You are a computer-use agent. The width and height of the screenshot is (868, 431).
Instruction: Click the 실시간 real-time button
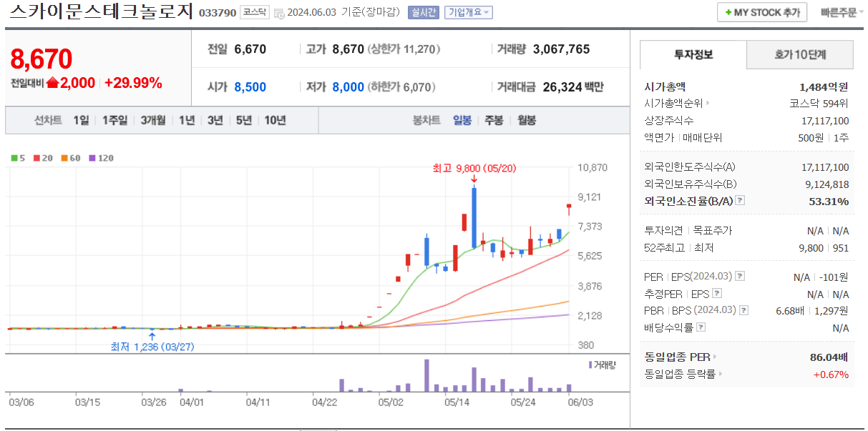(423, 13)
